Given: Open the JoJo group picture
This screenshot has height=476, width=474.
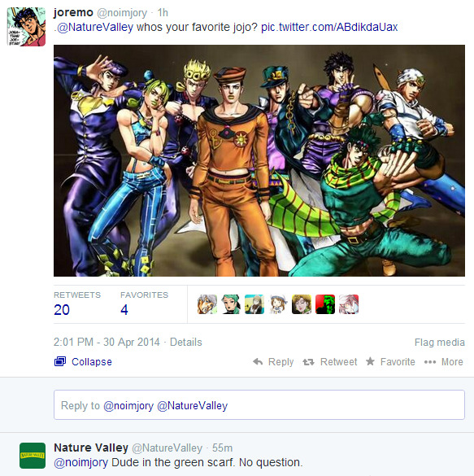Looking at the screenshot, I should [259, 160].
